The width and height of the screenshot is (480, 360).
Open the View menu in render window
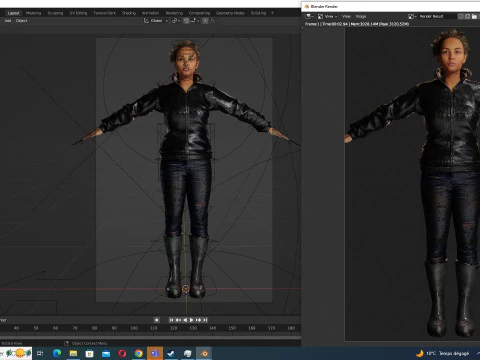(346, 16)
